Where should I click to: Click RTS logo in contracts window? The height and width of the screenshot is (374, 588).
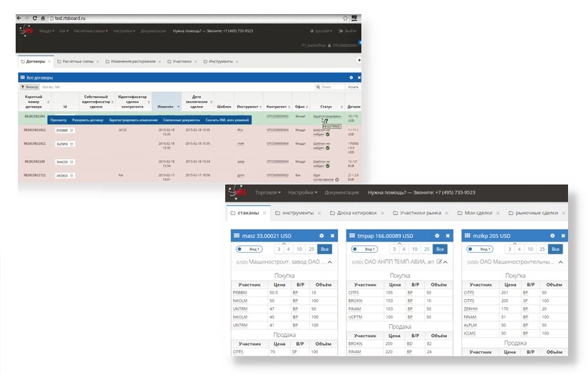pyautogui.click(x=26, y=31)
